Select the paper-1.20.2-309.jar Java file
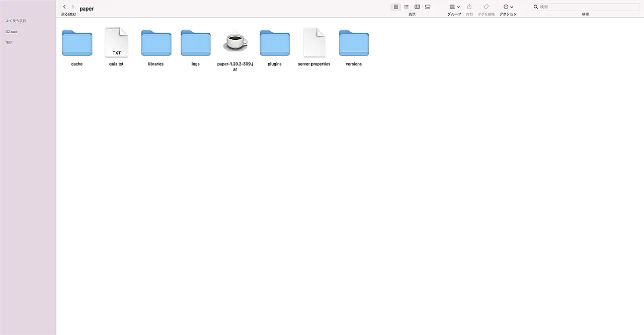Viewport: 644px width, 335px height. coord(235,43)
